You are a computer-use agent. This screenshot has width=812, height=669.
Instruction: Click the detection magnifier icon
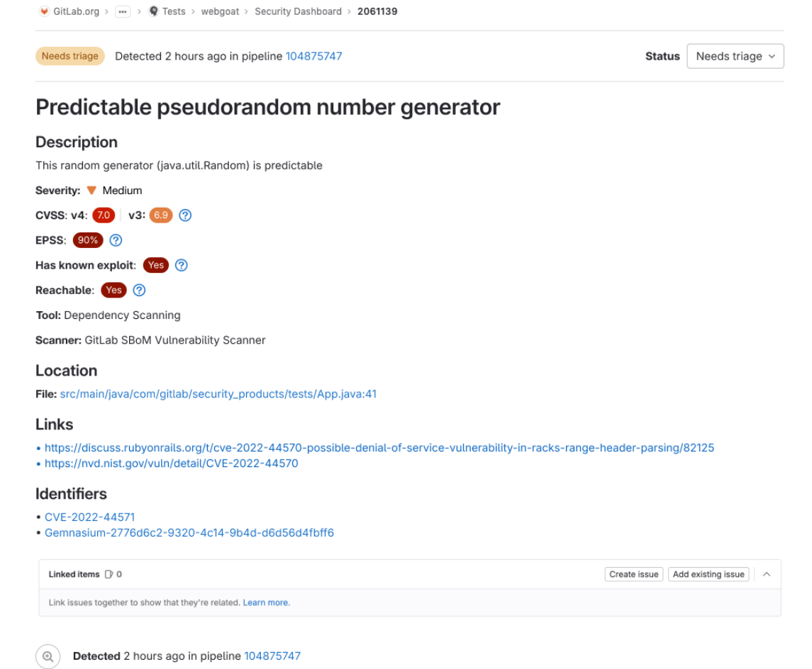pyautogui.click(x=48, y=656)
